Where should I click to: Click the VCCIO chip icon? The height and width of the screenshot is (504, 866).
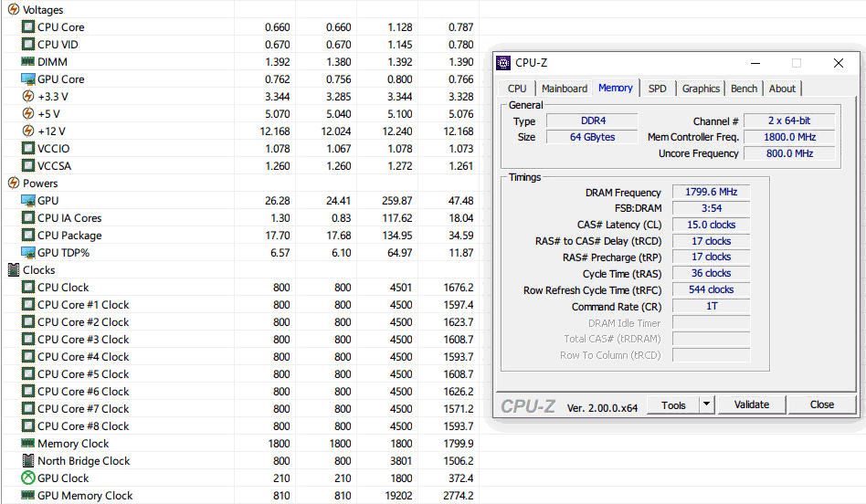pos(27,148)
